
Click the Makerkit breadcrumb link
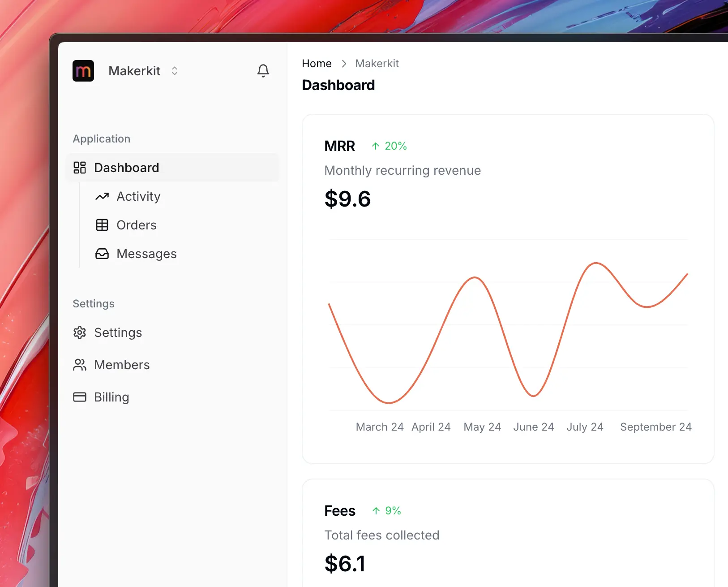[377, 64]
